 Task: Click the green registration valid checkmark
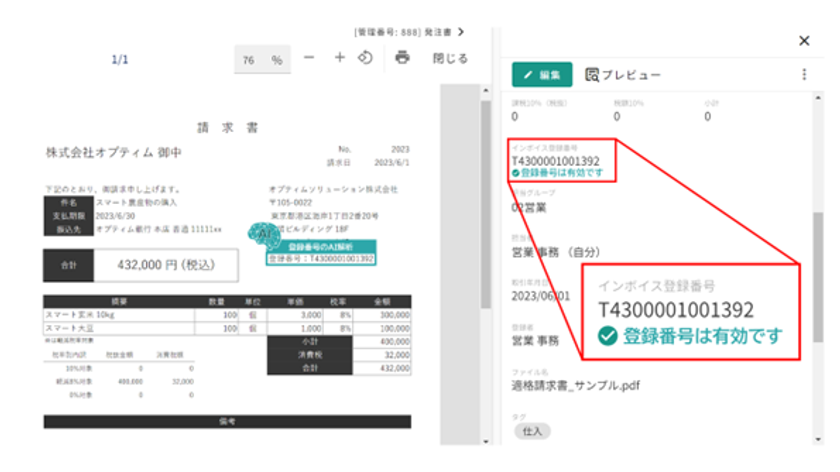pyautogui.click(x=515, y=173)
